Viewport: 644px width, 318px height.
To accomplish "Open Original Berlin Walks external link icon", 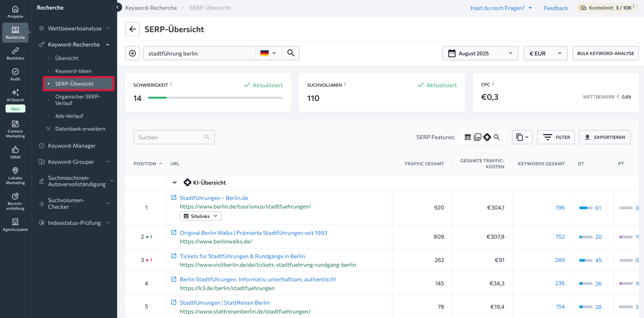I will pos(174,233).
